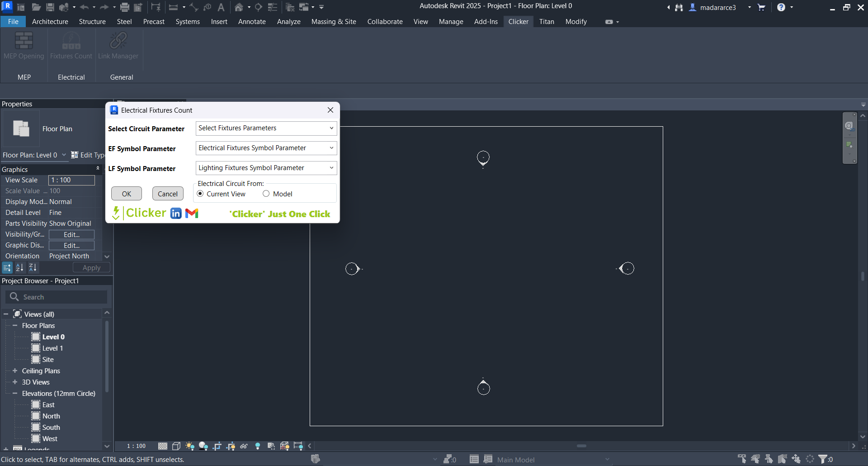This screenshot has height=466, width=868.
Task: Set Detail Level icon in view control bar
Action: tap(163, 446)
